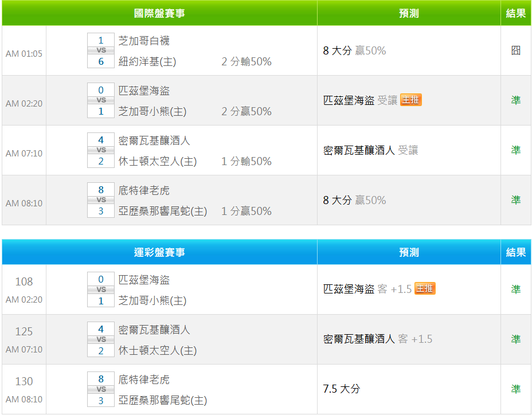Select the 預測 header in the blue 運彩盤 table

click(x=409, y=252)
